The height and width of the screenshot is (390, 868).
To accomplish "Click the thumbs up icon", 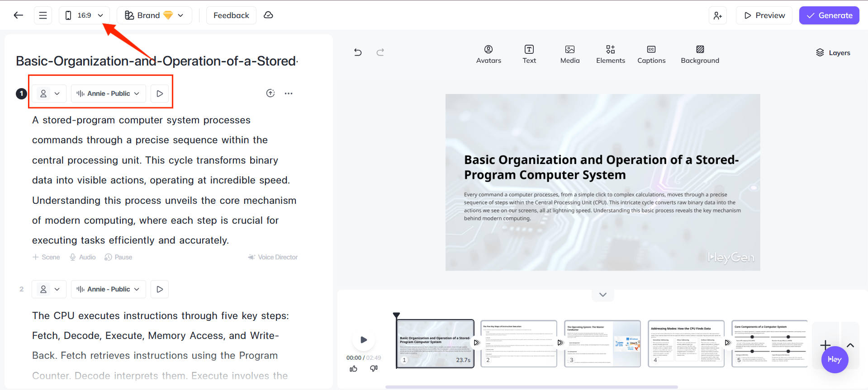I will coord(354,369).
